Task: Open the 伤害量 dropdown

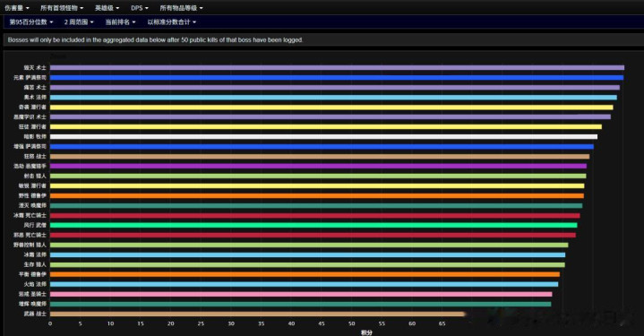Action: coord(16,8)
